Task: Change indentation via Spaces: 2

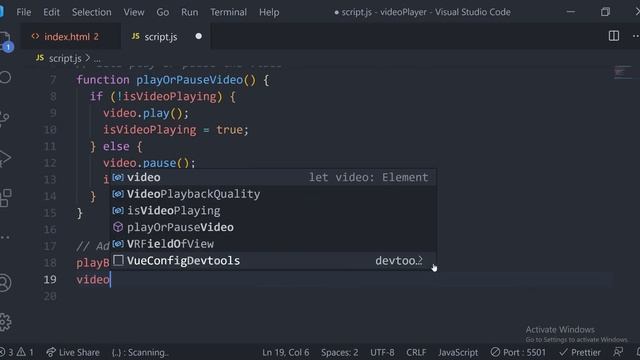Action: [x=340, y=352]
